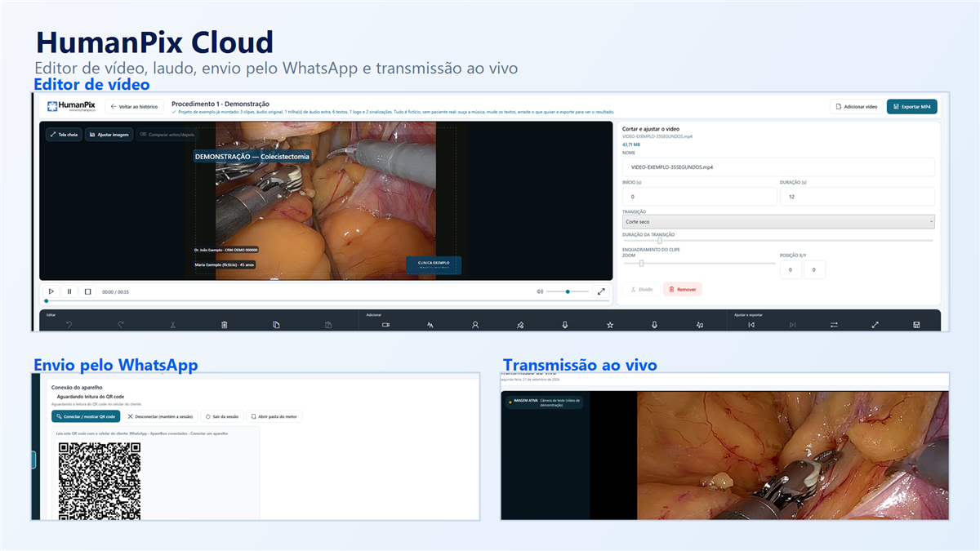
Task: Click the Dr. João Exemplo caption on video
Action: 226,250
